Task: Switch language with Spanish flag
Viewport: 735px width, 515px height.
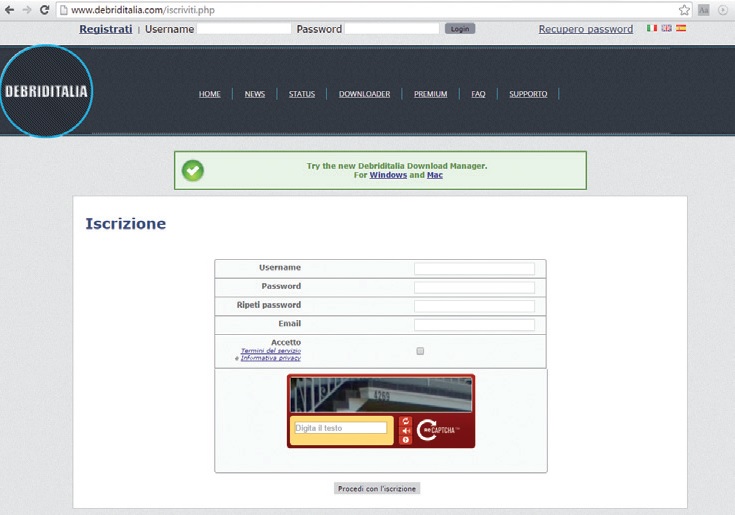Action: (681, 28)
